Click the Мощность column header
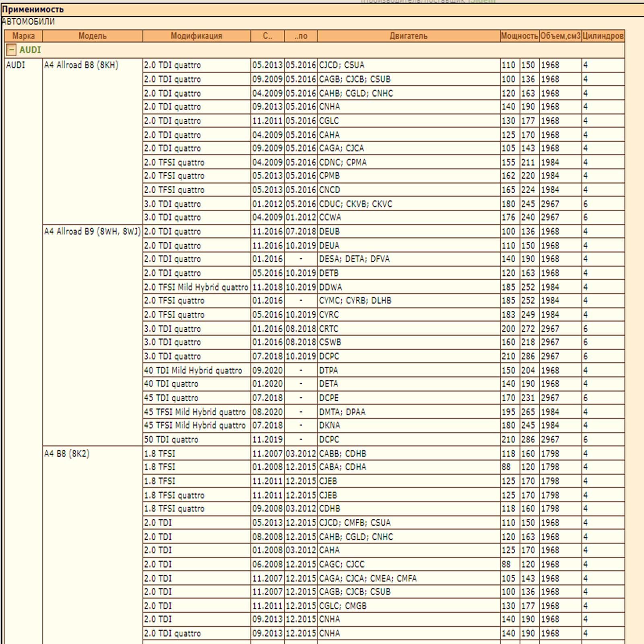 tap(519, 36)
